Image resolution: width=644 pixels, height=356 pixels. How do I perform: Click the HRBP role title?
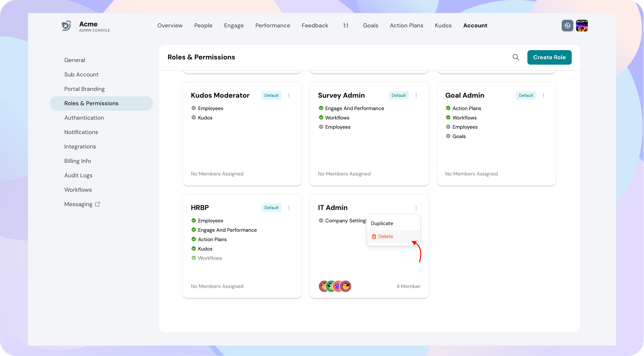pyautogui.click(x=200, y=208)
